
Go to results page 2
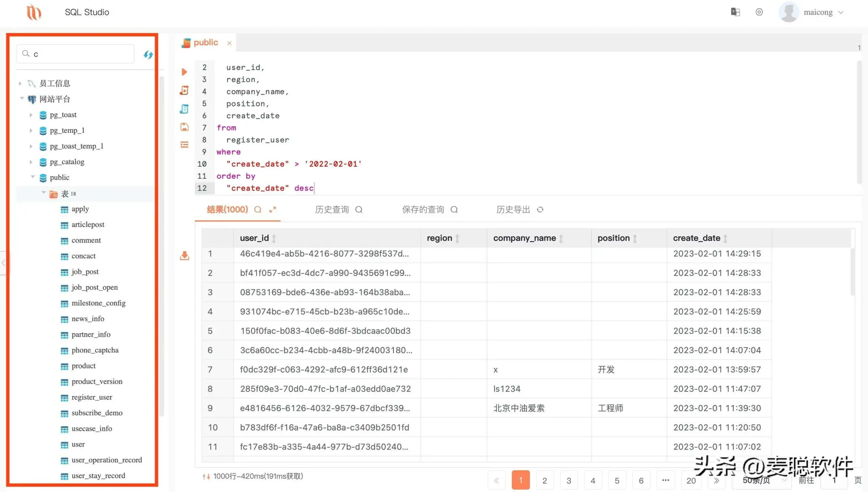(545, 480)
